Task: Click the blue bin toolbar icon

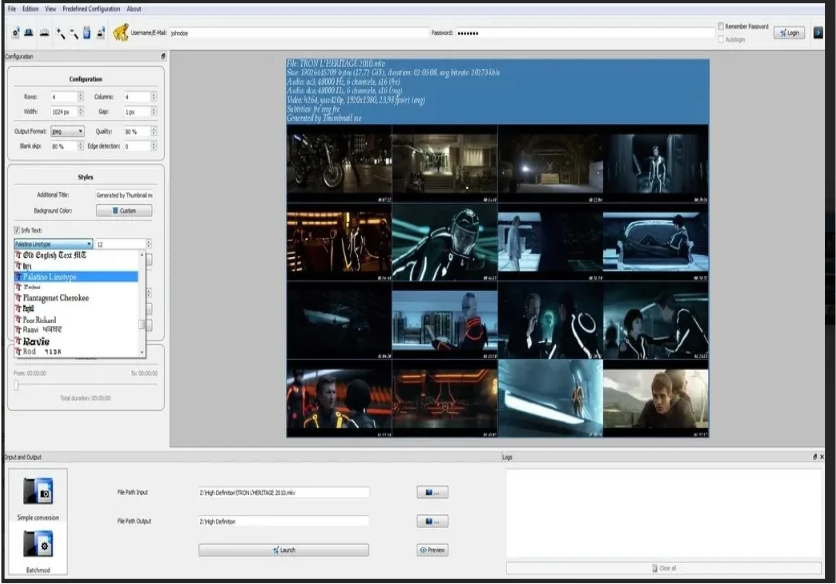Action: (x=87, y=33)
